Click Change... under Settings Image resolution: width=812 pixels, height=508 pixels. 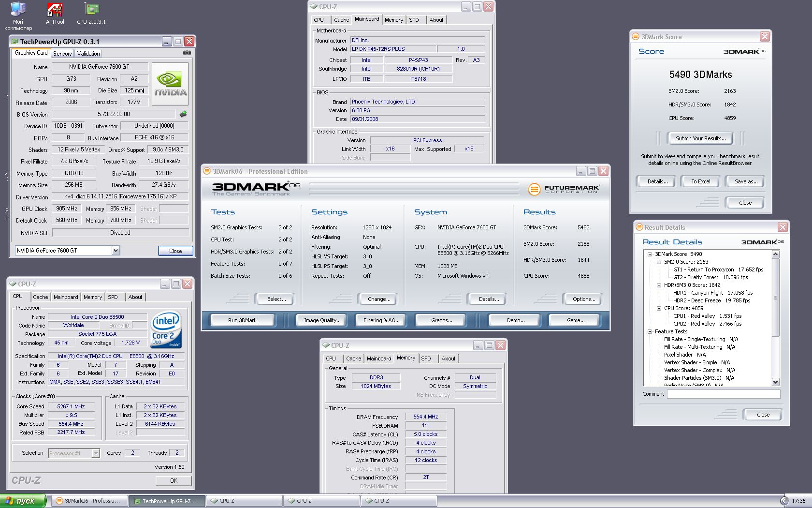379,299
